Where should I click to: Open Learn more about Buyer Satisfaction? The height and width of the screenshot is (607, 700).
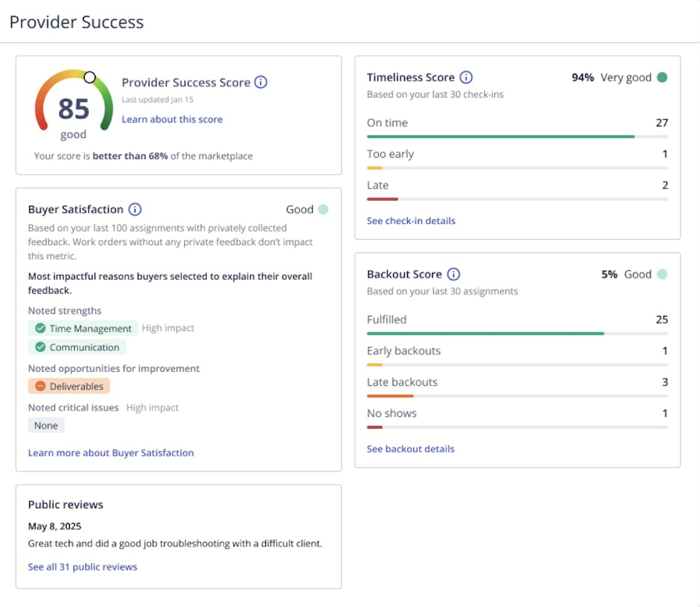111,453
